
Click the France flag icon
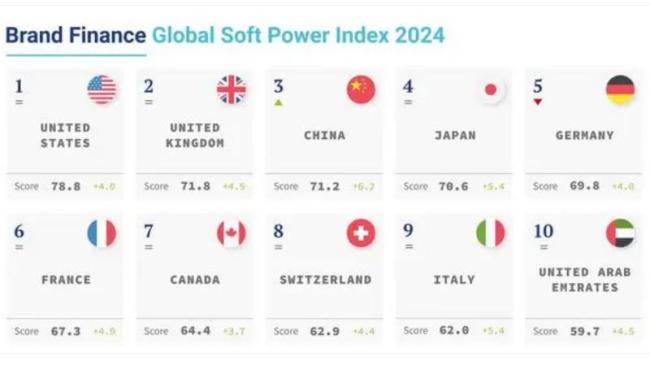click(102, 233)
